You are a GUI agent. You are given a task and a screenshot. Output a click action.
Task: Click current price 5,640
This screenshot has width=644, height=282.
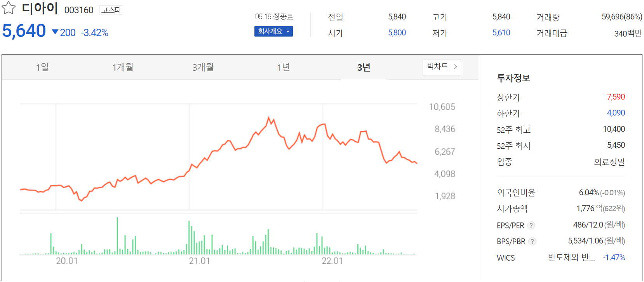(x=24, y=31)
